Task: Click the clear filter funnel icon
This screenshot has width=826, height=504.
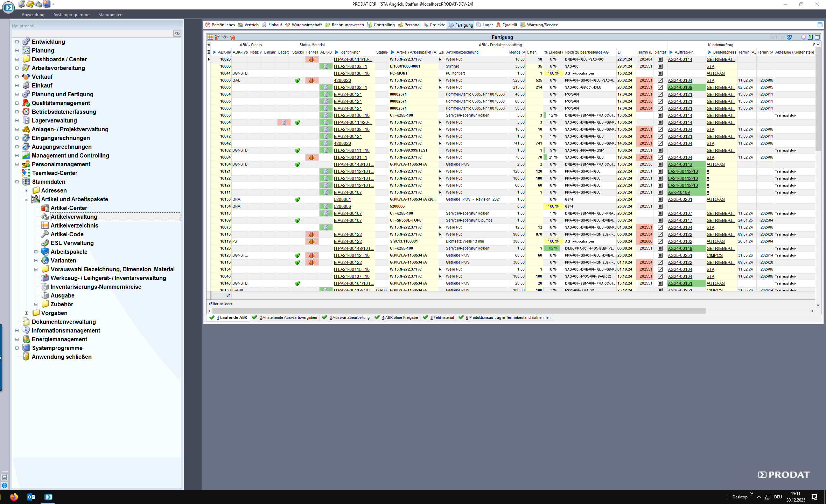Action: [217, 37]
